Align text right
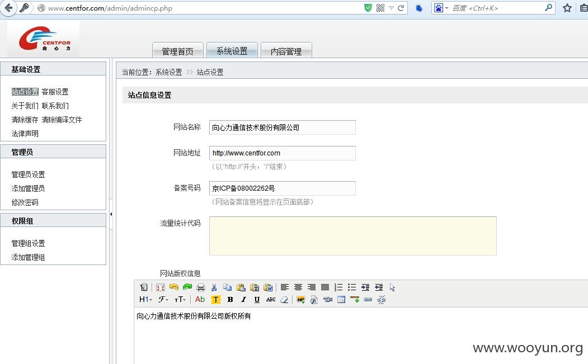Screen dimensions: 588x364 coord(312,287)
